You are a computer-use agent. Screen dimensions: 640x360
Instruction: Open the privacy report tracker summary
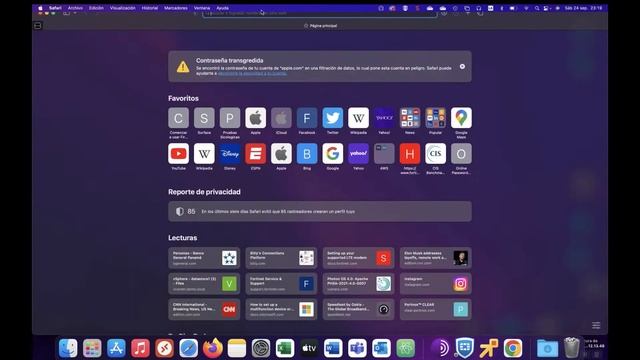[x=320, y=211]
